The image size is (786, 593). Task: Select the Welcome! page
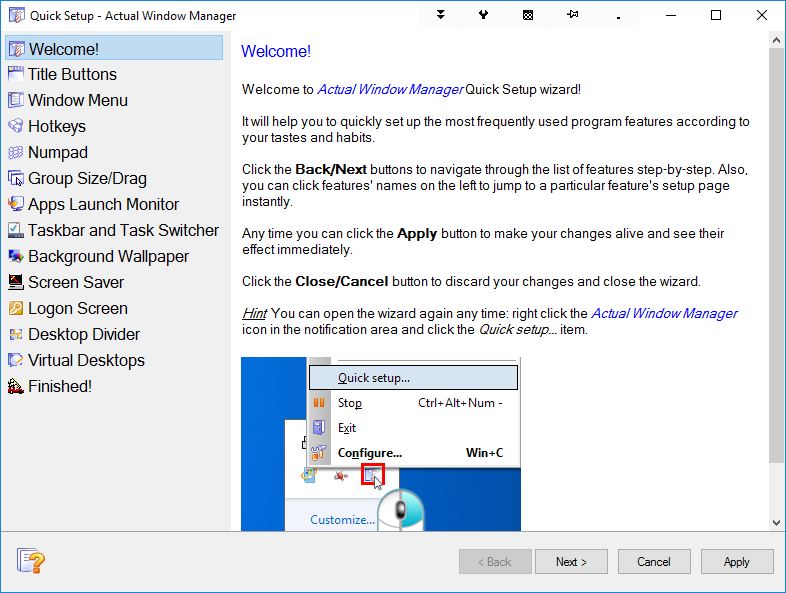tap(114, 49)
